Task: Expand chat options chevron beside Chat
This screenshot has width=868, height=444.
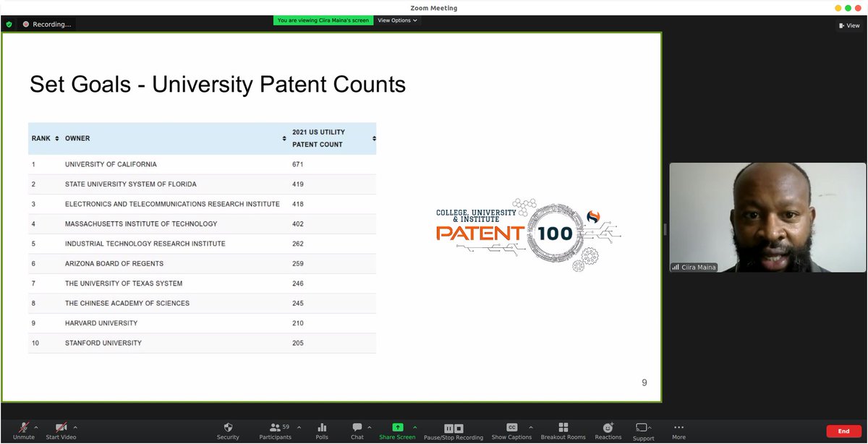Action: coord(370,427)
